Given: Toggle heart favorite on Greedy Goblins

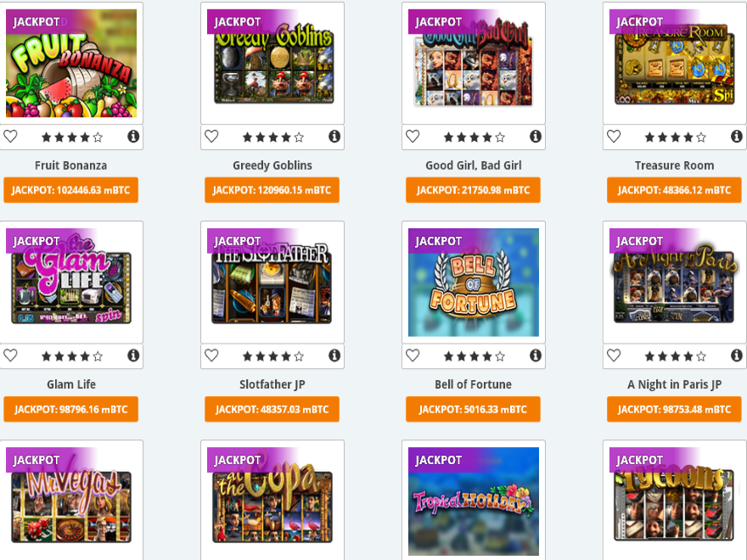Looking at the screenshot, I should (x=211, y=137).
